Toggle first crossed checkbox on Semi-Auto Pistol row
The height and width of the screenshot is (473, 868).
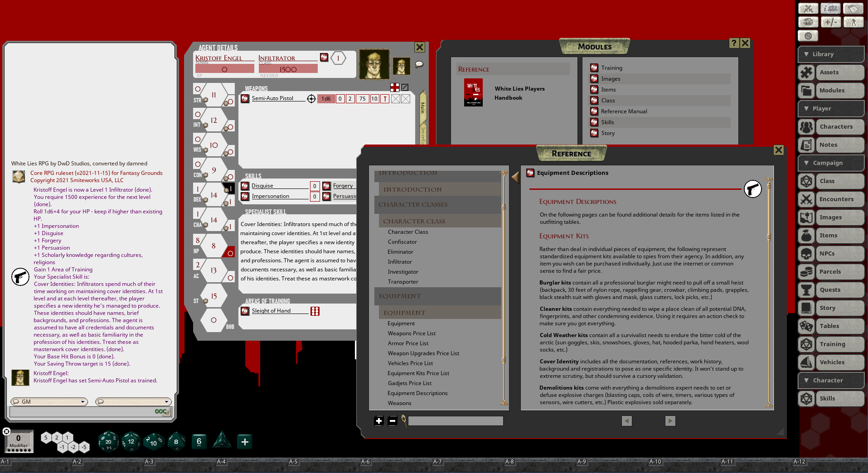(x=396, y=99)
